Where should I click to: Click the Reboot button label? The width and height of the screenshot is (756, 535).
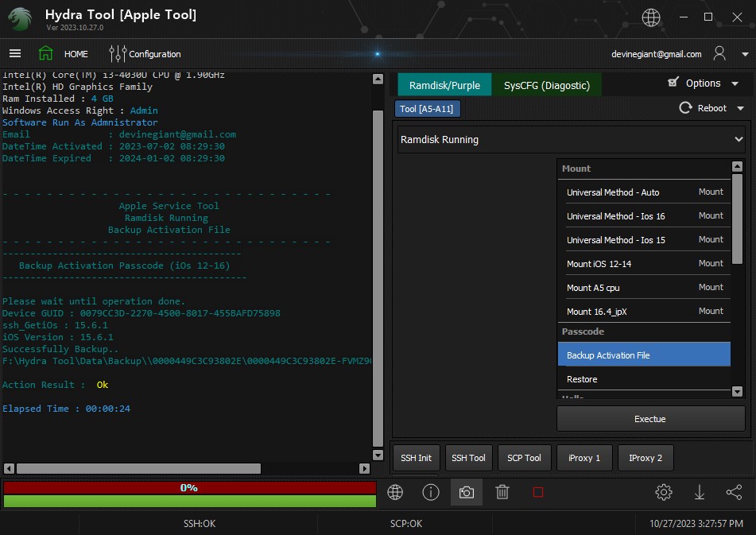point(711,108)
